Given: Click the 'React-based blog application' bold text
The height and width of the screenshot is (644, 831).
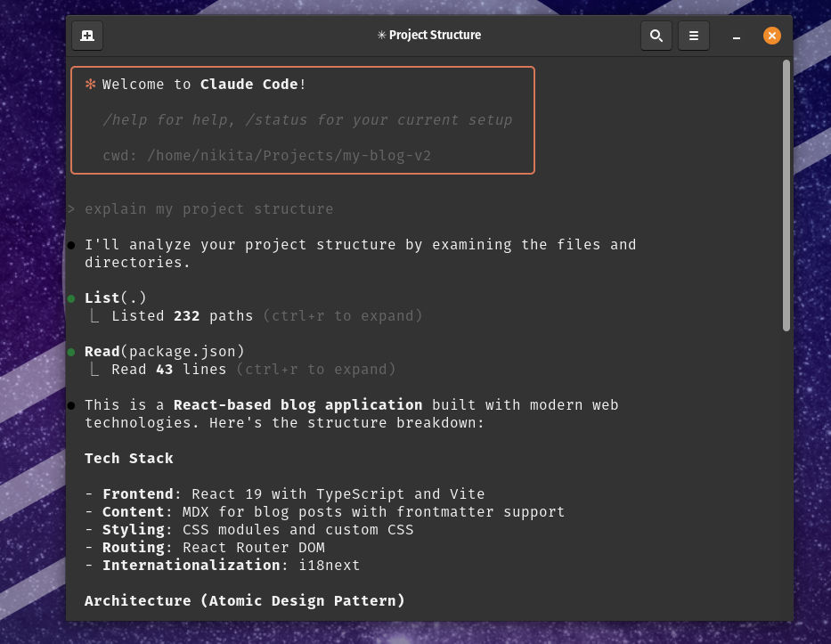Looking at the screenshot, I should (x=297, y=405).
